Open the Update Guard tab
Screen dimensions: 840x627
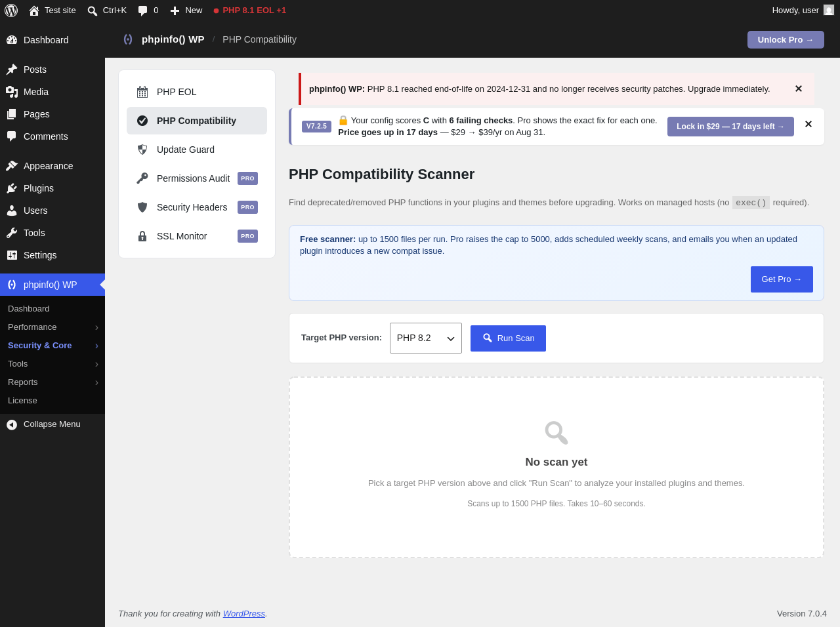(x=197, y=150)
